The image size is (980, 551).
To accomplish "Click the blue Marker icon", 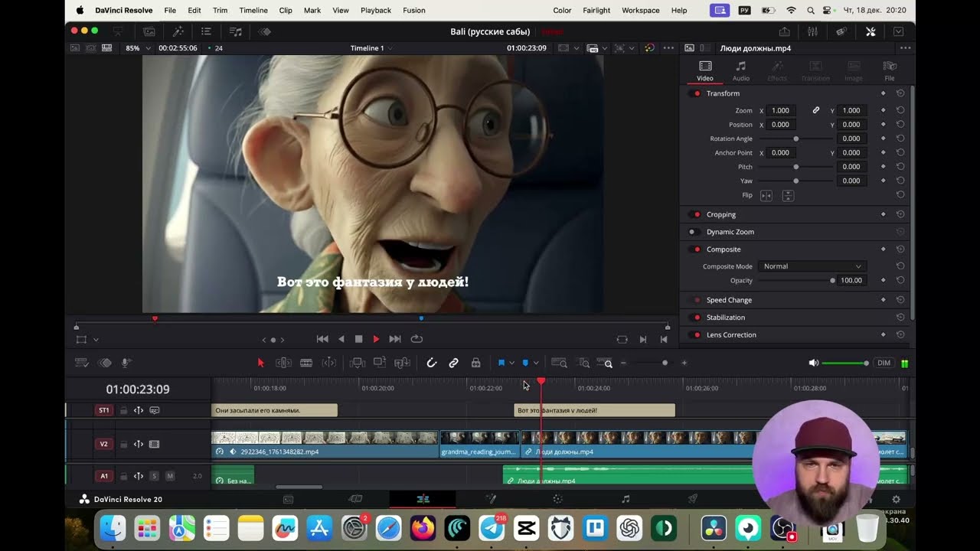I will click(525, 363).
